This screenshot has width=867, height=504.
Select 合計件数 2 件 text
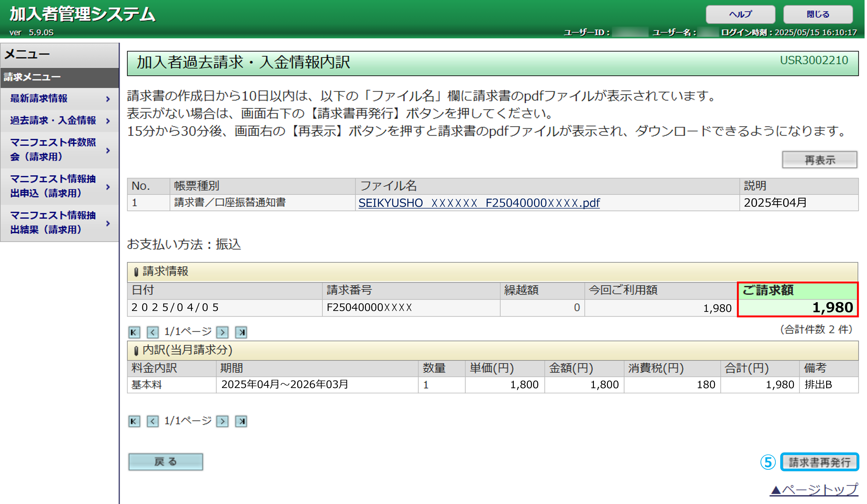(816, 330)
